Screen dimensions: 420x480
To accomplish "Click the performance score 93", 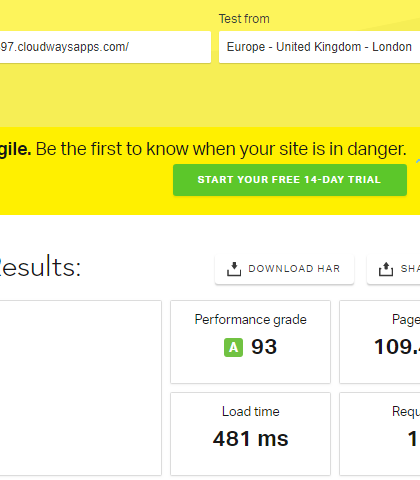I will point(264,347).
